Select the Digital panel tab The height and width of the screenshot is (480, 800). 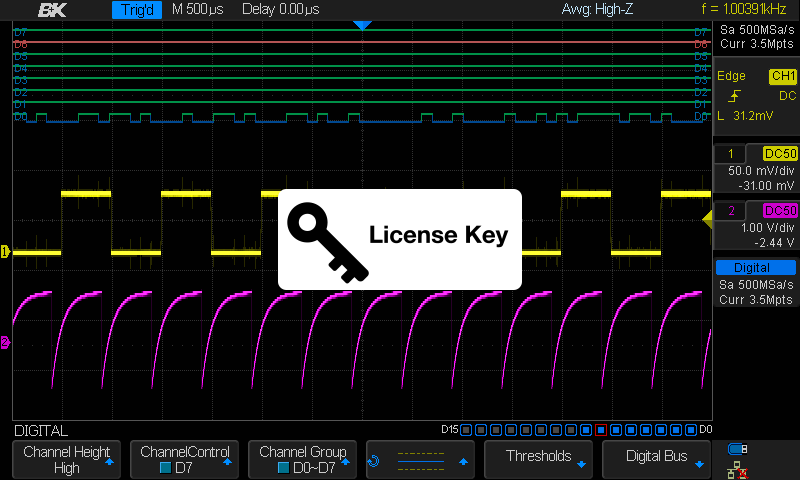coord(752,267)
